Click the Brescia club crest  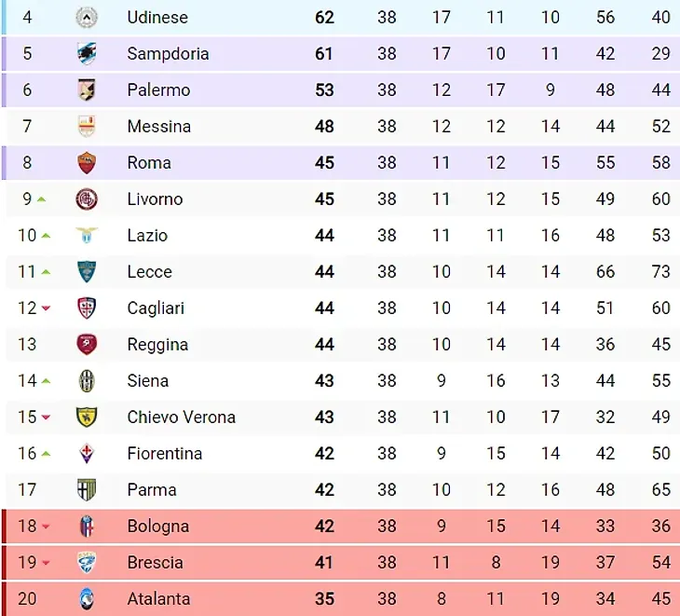87,562
